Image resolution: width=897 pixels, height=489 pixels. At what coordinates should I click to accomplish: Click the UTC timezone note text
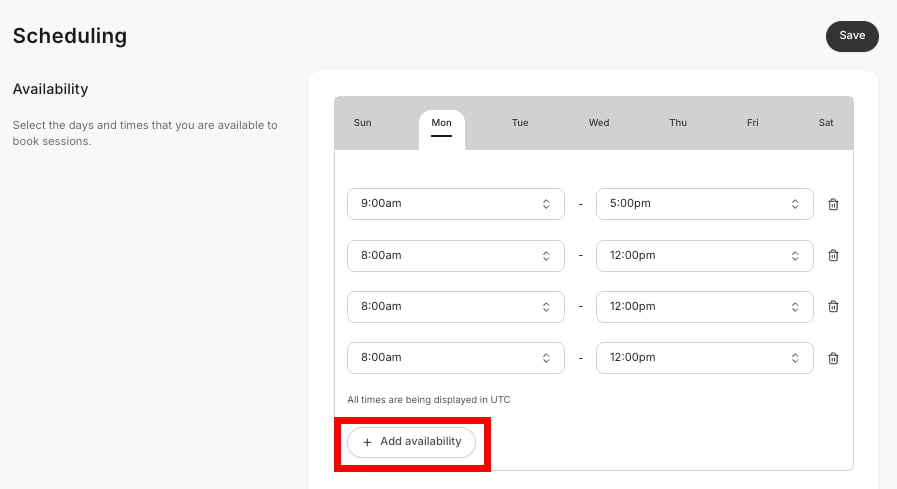tap(428, 400)
